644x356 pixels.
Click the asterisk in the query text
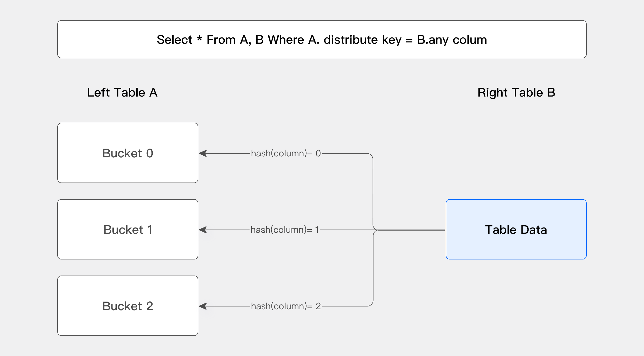[x=199, y=39]
